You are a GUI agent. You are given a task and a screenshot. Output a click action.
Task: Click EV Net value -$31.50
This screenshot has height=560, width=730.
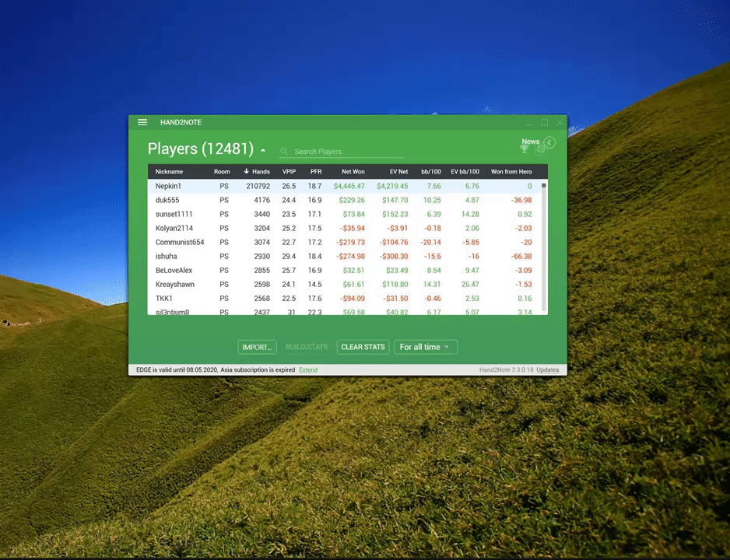[394, 298]
